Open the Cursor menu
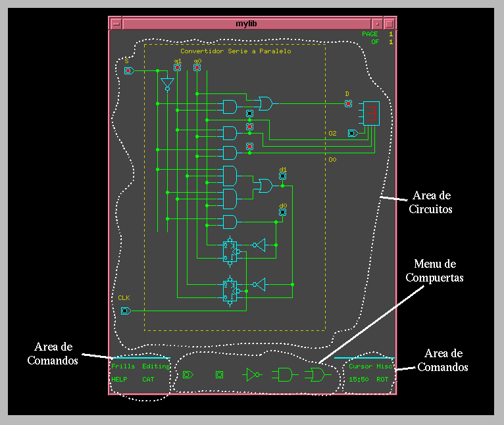 (x=360, y=366)
